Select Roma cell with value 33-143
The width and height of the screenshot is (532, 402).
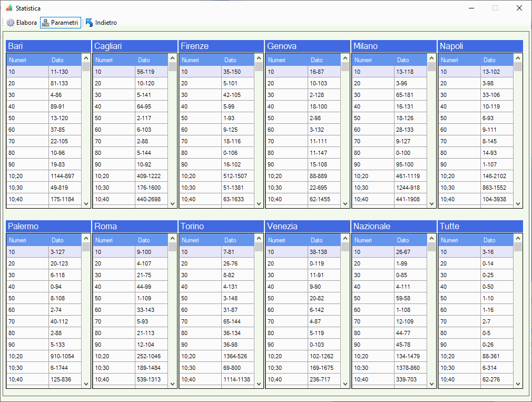point(152,310)
